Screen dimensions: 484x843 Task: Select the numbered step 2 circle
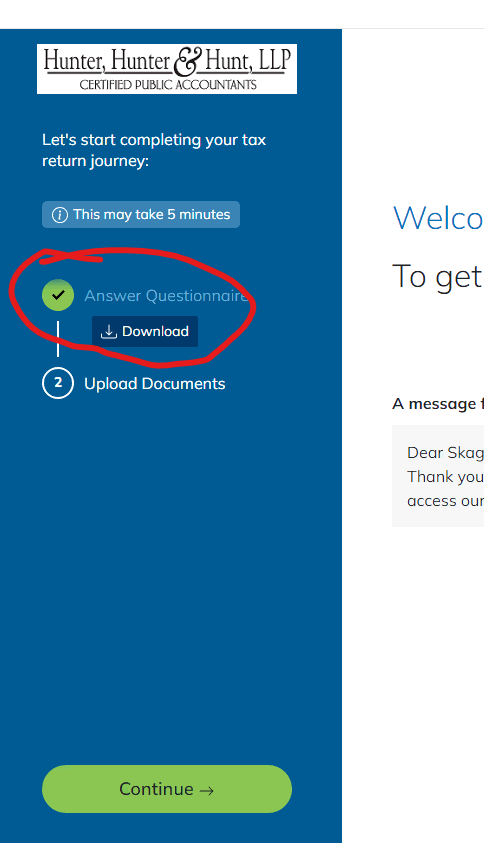coord(58,383)
